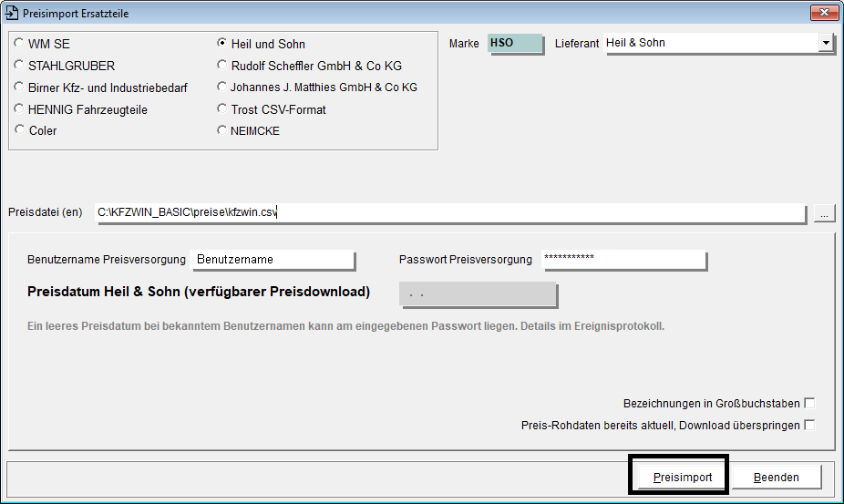Screen dimensions: 844x504
Task: Click the 'Preisdatei (en)' label
Action: click(46, 212)
